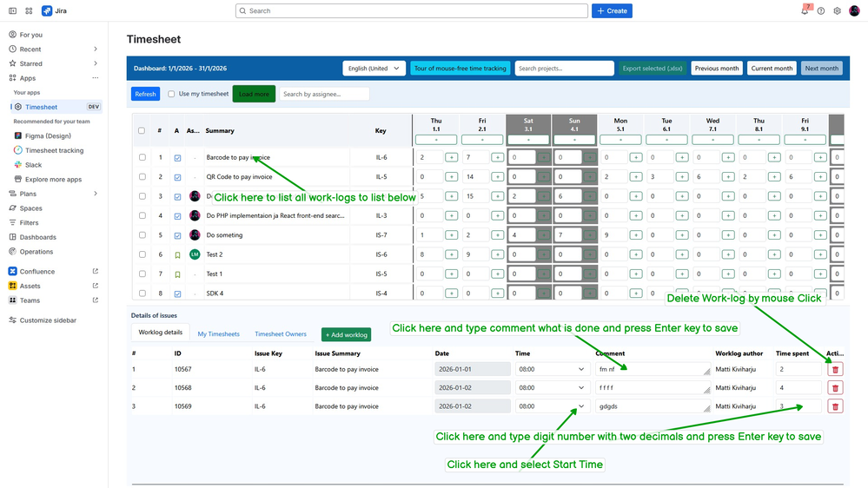Select the checkbox for Test 1 row
Screen dimensions: 868x488
[142, 274]
